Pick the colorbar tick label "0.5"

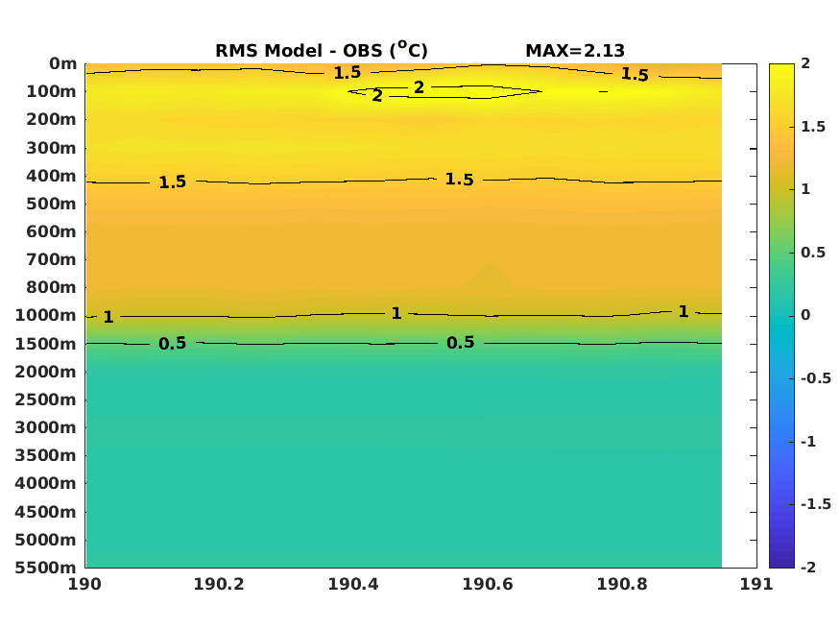(x=813, y=253)
